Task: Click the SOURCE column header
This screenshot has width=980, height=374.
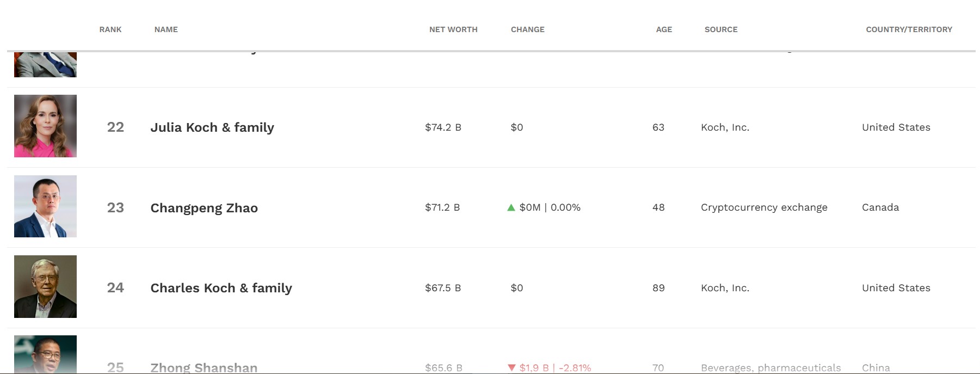Action: pos(721,29)
